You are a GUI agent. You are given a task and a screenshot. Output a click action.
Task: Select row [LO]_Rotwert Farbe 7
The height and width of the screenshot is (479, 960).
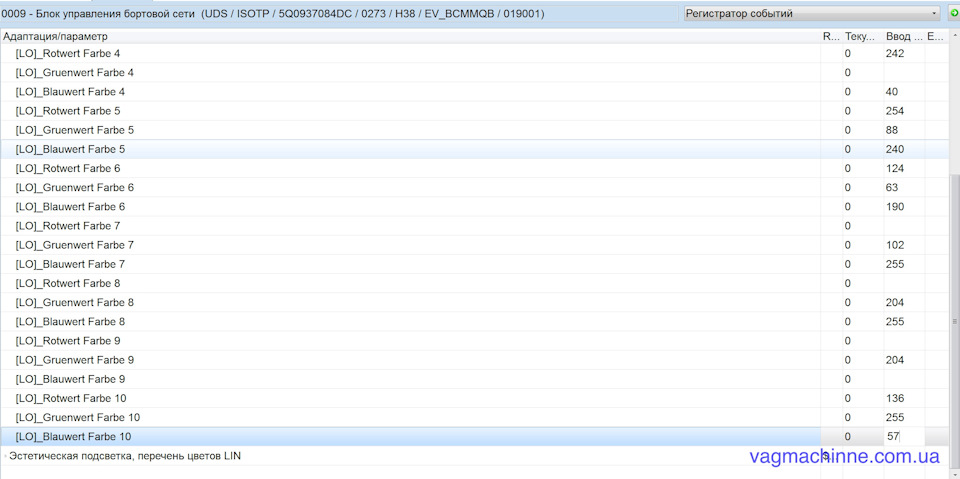[x=474, y=225]
